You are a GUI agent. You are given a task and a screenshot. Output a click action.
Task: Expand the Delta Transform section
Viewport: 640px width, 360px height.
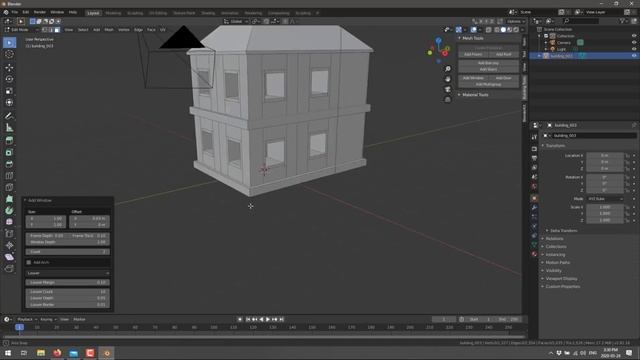pos(561,231)
